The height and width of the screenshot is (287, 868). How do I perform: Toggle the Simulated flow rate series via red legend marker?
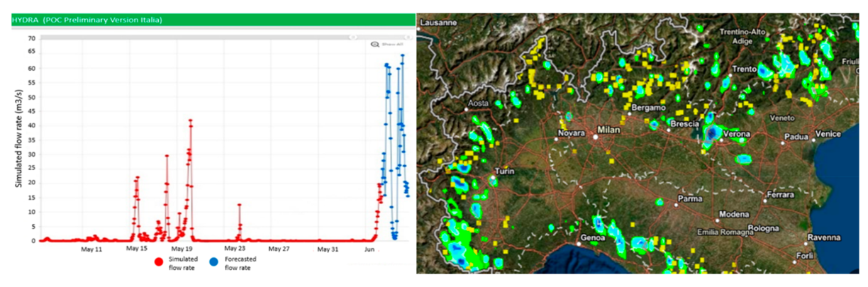click(158, 262)
